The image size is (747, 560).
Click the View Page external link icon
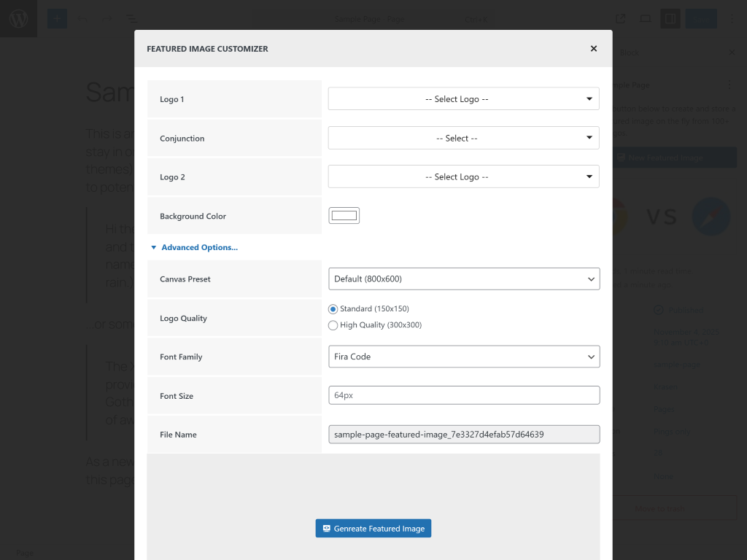click(620, 19)
